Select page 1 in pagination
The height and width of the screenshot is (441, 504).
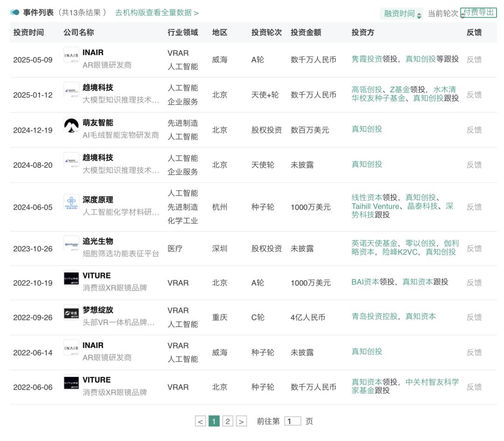[x=214, y=421]
